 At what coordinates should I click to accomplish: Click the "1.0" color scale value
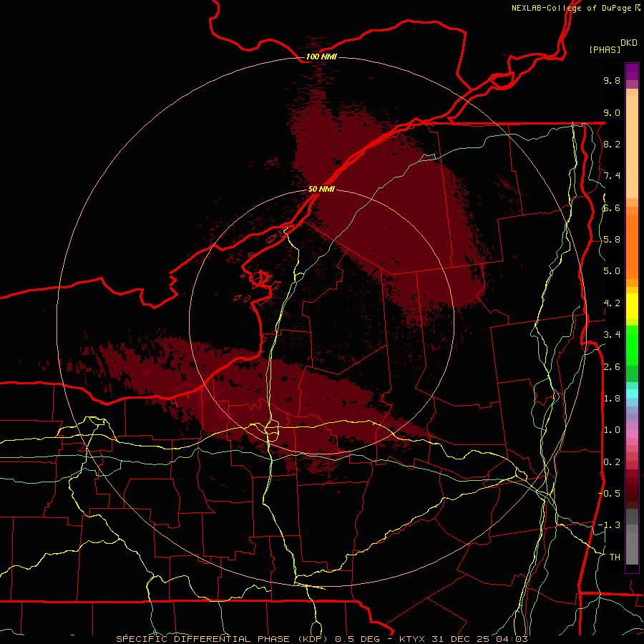pos(612,430)
